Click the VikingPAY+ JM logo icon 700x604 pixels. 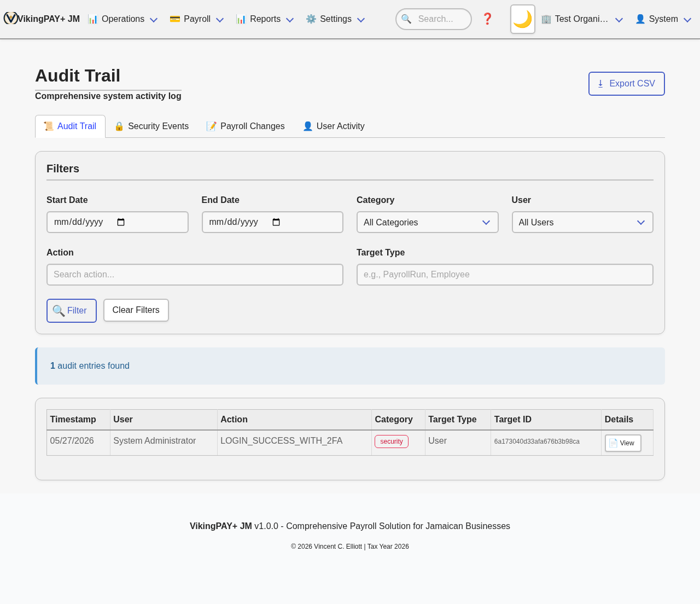[11, 18]
